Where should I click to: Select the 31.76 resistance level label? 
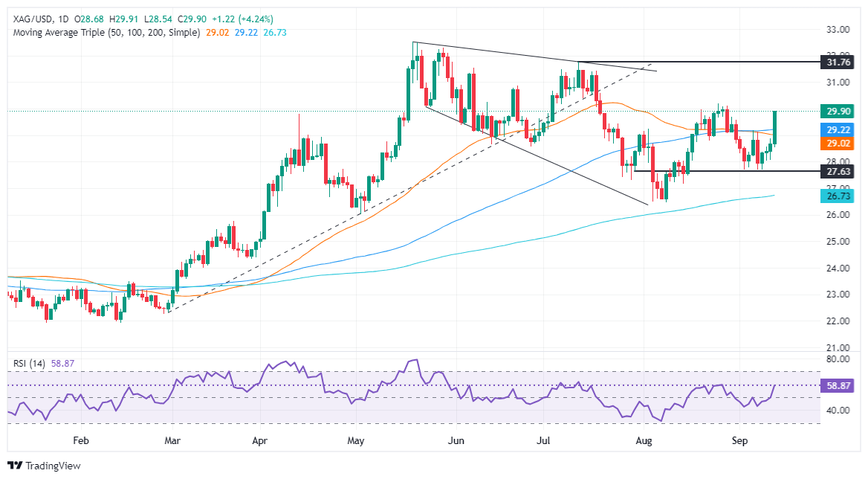point(838,62)
